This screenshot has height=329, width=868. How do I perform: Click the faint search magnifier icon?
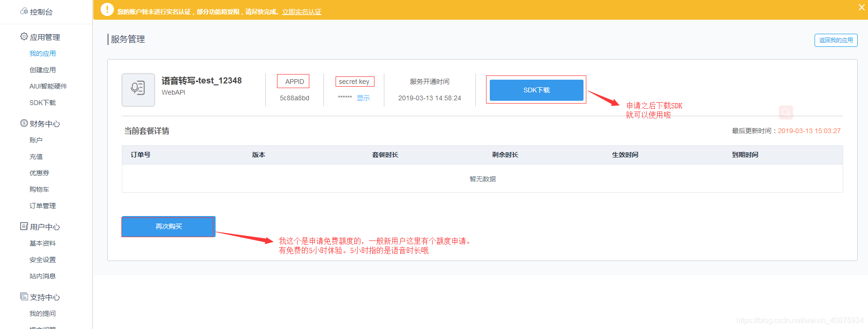point(786,112)
